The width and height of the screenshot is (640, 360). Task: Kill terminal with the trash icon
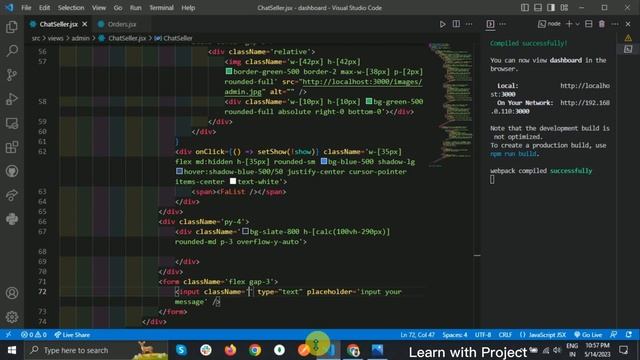pos(602,24)
